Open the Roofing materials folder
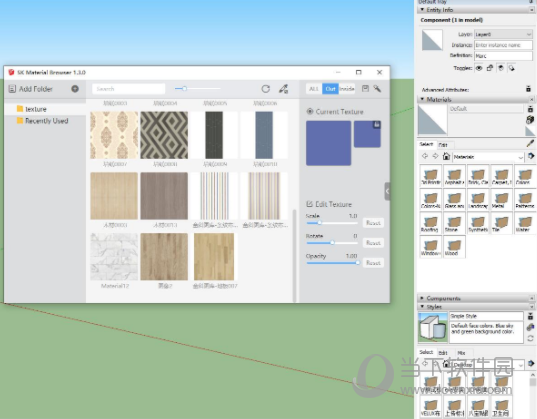This screenshot has height=419, width=537. [x=430, y=223]
